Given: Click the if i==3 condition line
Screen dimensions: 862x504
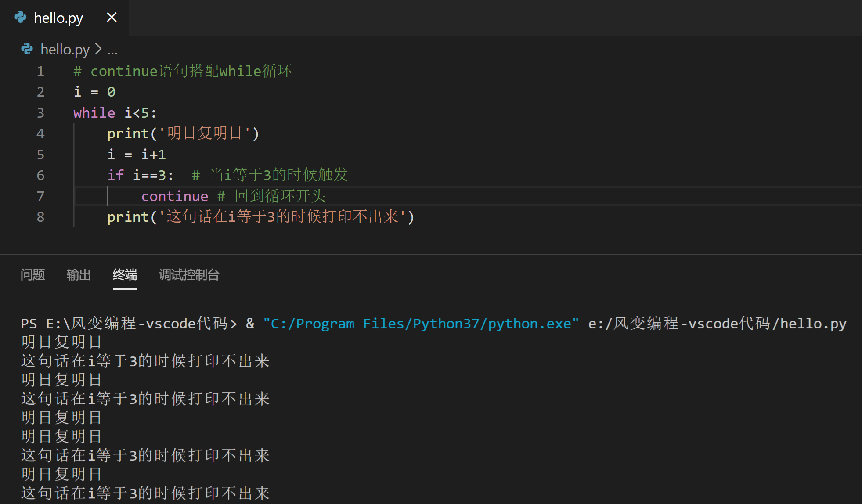Looking at the screenshot, I should [x=141, y=175].
